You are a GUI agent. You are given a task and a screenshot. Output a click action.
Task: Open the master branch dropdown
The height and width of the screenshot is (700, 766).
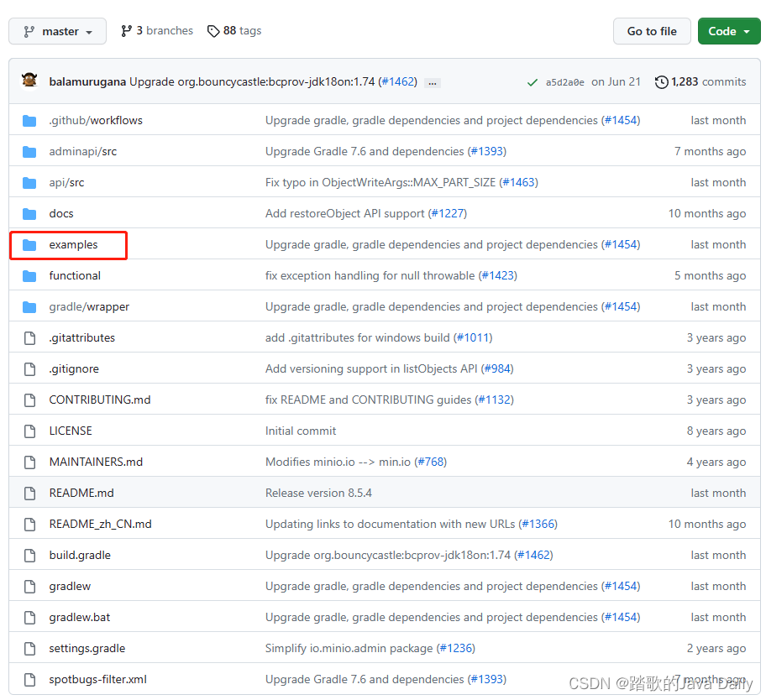click(x=57, y=31)
